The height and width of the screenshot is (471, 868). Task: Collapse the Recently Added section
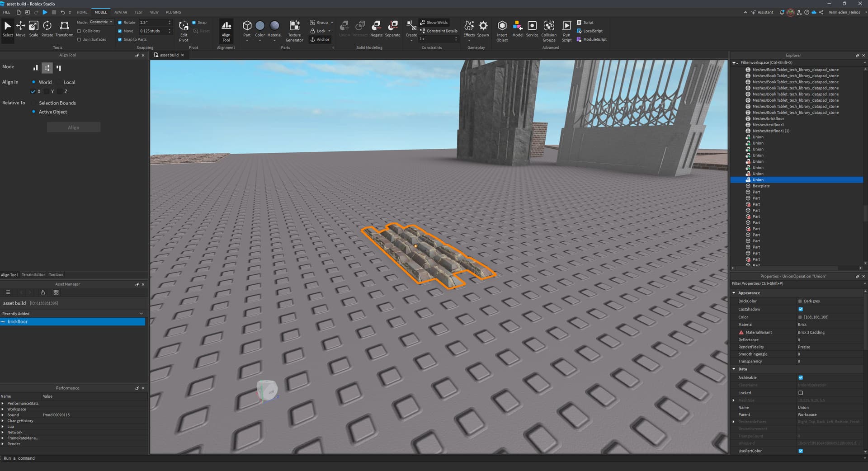(x=141, y=313)
